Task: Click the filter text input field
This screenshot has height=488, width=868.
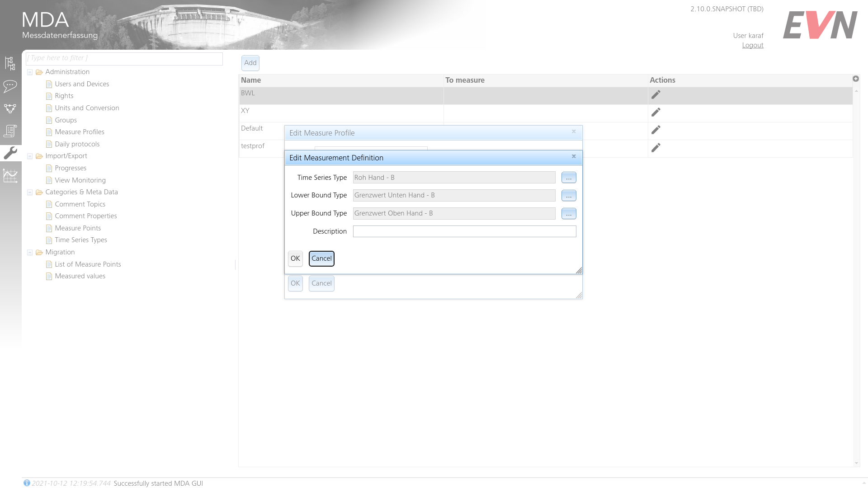Action: [124, 58]
